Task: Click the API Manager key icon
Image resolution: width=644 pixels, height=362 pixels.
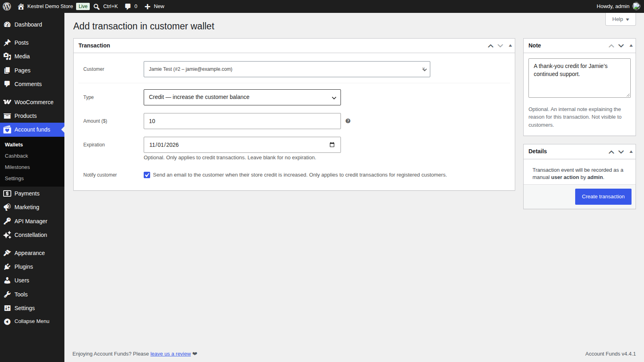Action: click(7, 221)
